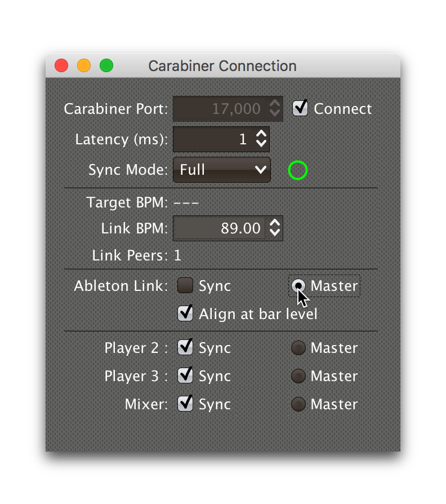Disable Sync for Player 2

point(185,347)
